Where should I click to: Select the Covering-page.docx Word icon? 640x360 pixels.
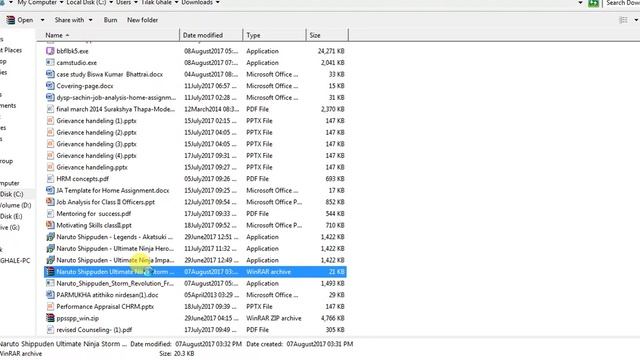[50, 86]
